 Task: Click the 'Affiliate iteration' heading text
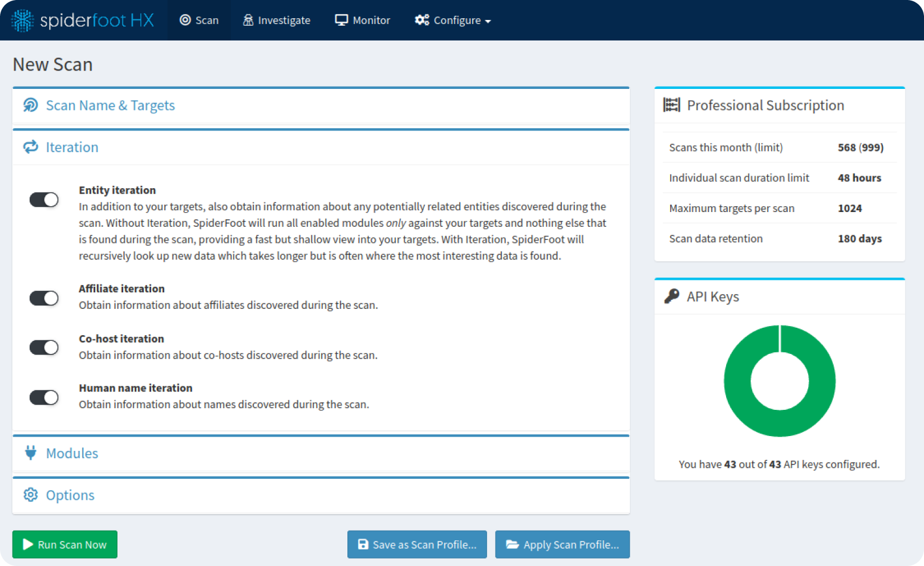click(121, 288)
